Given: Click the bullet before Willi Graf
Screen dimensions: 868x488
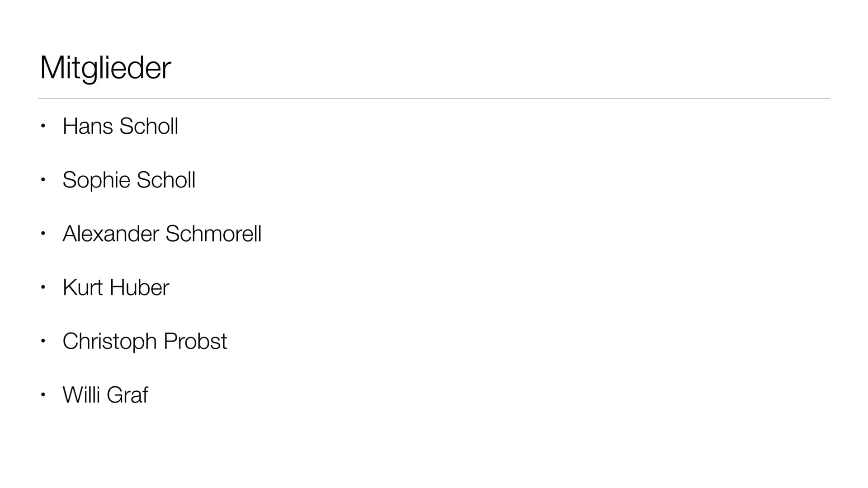Looking at the screenshot, I should pos(43,395).
